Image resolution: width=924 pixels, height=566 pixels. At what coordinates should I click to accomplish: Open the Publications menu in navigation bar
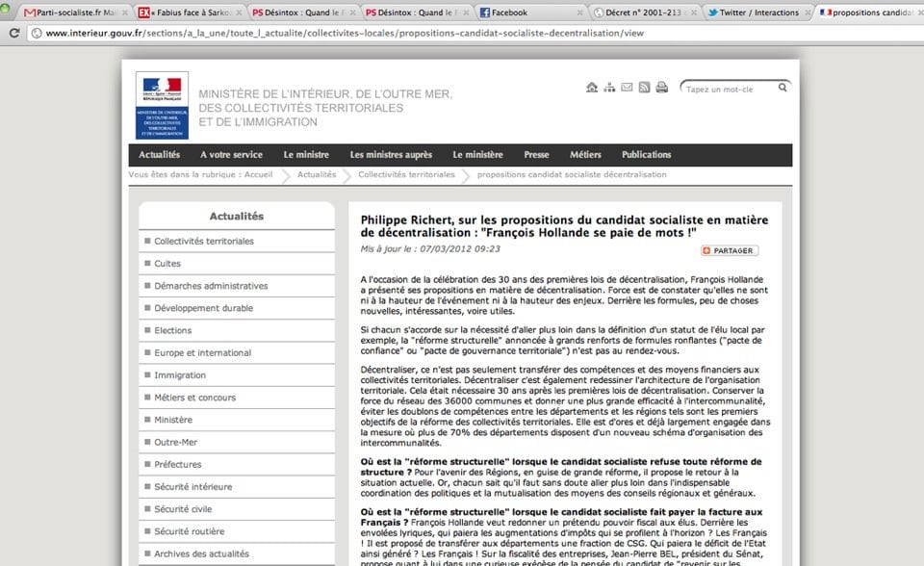click(x=646, y=155)
